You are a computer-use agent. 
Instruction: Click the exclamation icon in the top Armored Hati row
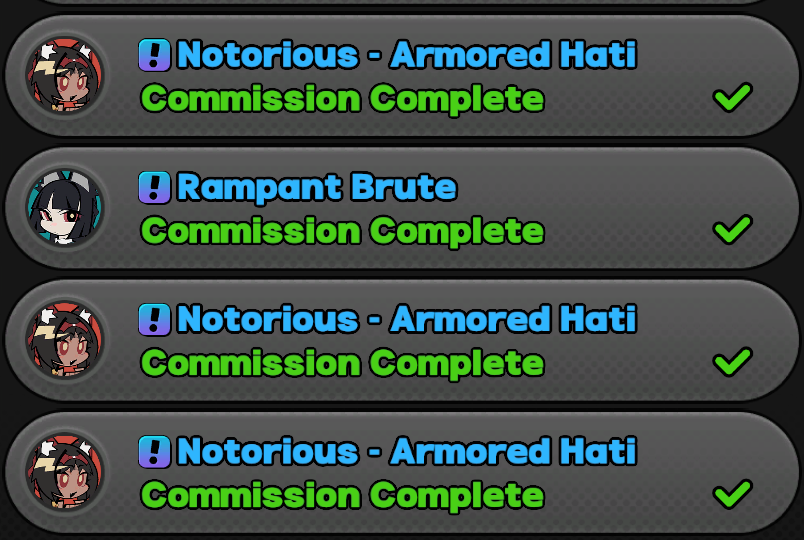point(154,55)
